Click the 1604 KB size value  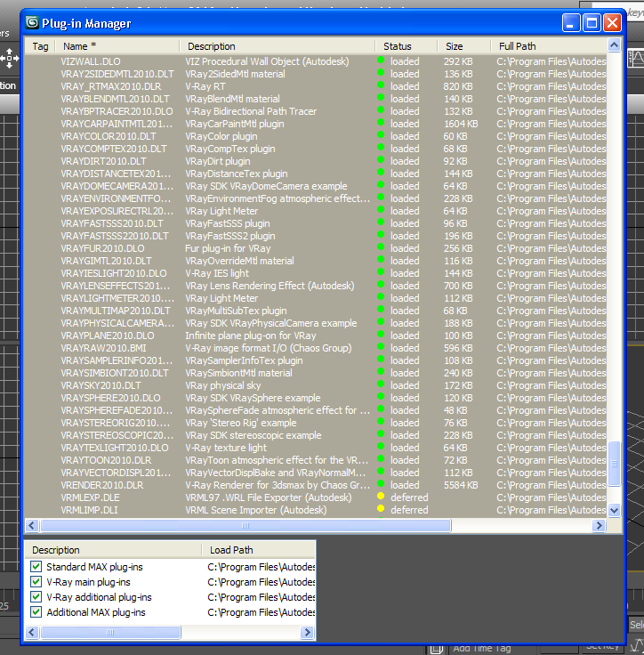click(x=461, y=124)
